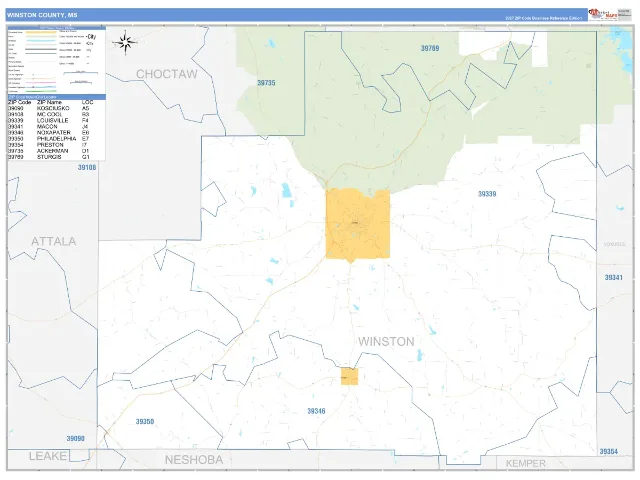Image resolution: width=640 pixels, height=480 pixels.
Task: Click the small orange Noxapater city area
Action: 349,376
